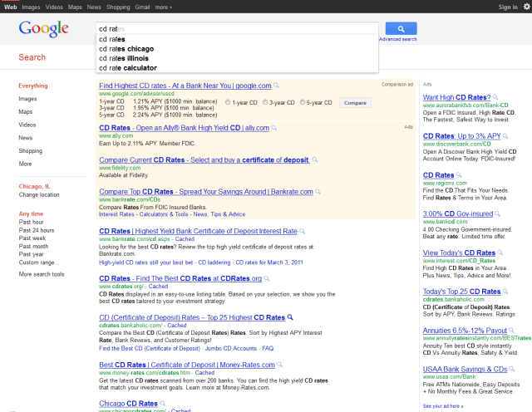Preview magnifier beside 3.00% CD Gov-insured ad

pos(497,213)
